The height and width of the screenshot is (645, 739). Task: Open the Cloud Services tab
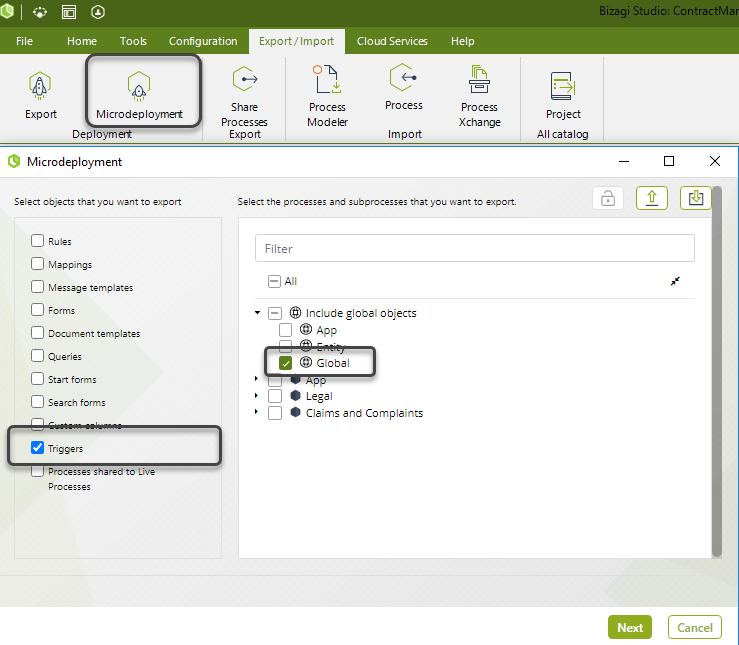[x=392, y=41]
